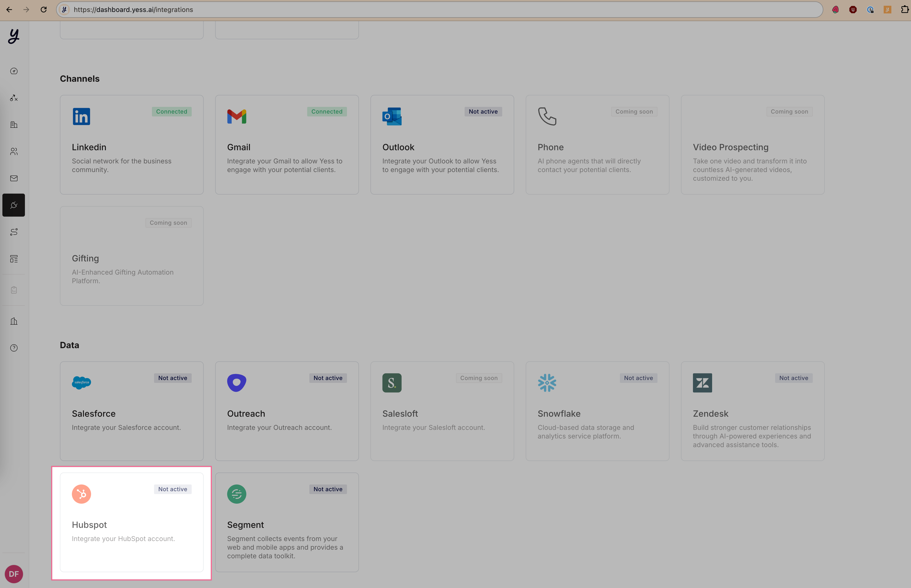
Task: Open the companies building sidebar icon
Action: pyautogui.click(x=14, y=125)
